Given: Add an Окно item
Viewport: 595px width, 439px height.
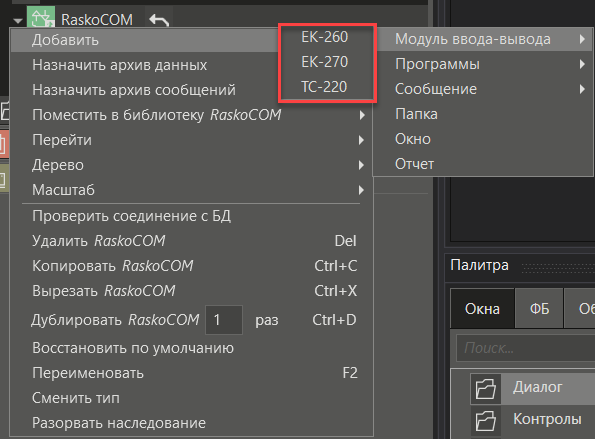Looking at the screenshot, I should tap(484, 139).
